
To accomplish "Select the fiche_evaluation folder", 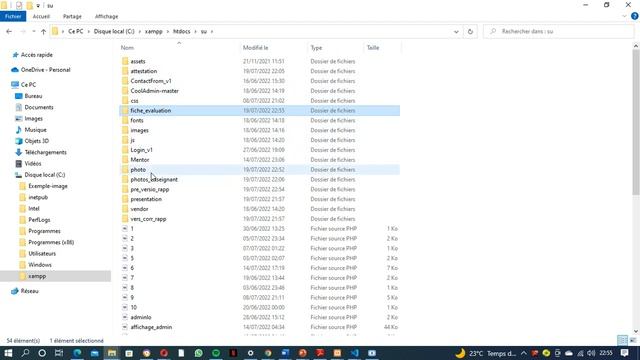I will (151, 111).
